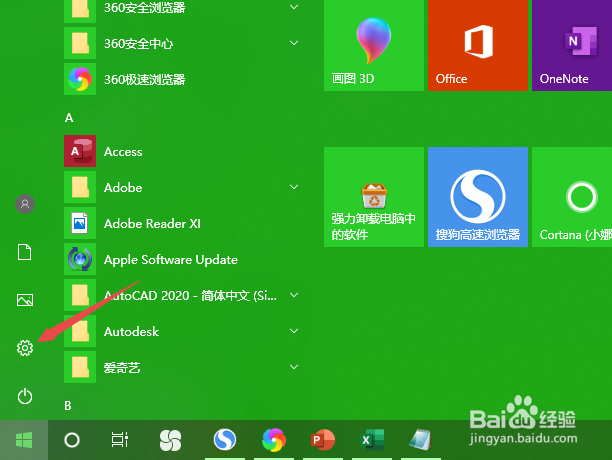This screenshot has width=612, height=460.
Task: Open Task View on the taskbar
Action: point(120,440)
